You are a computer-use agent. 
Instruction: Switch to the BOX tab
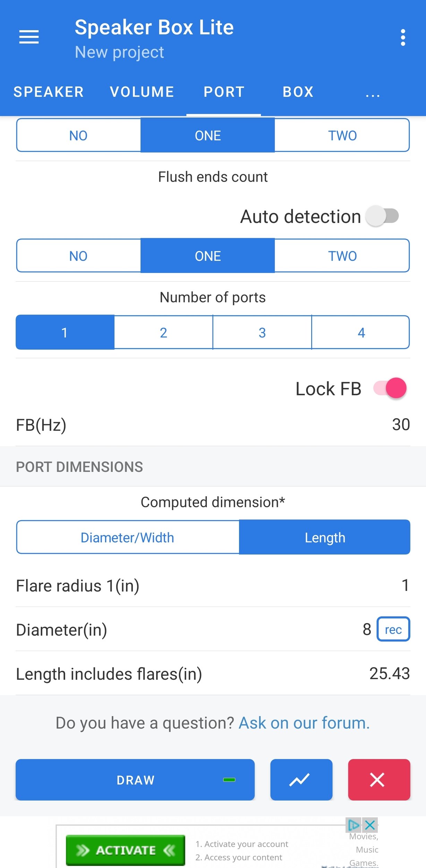pos(298,92)
